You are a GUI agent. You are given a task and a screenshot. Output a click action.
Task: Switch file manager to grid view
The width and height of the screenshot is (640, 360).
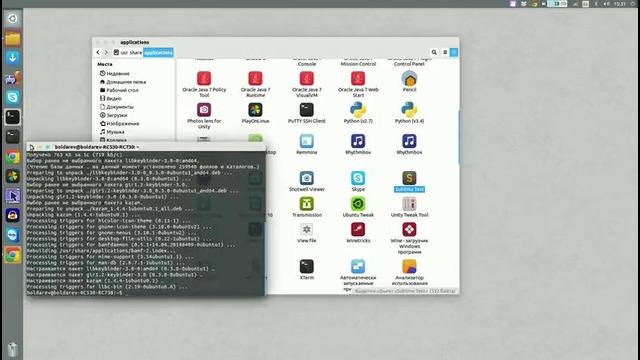[453, 52]
